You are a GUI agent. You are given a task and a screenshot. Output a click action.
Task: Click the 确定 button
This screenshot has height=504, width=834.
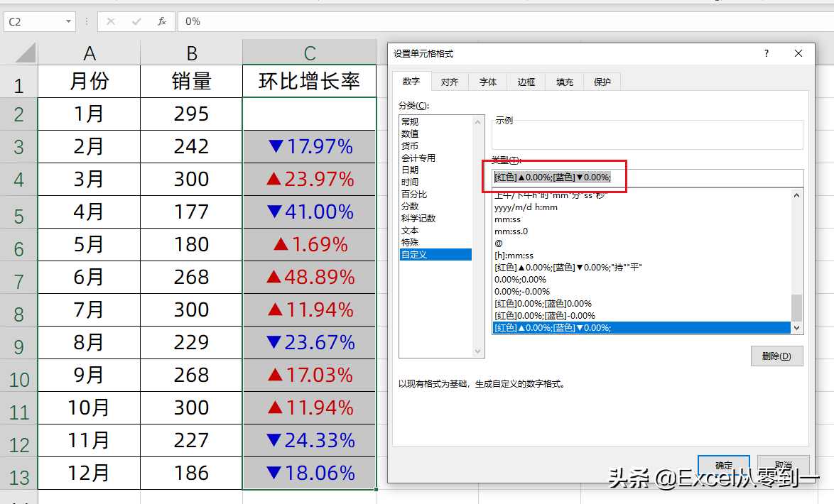[x=724, y=465]
